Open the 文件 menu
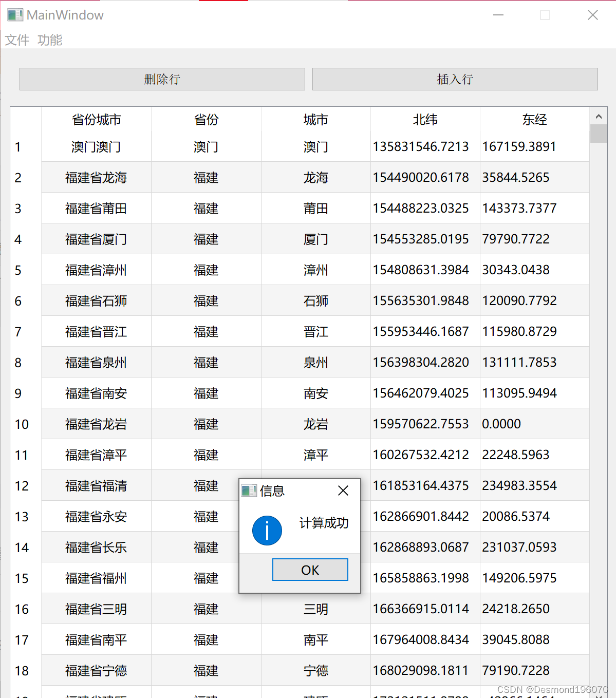Screen dimensions: 616x698 (x=16, y=41)
